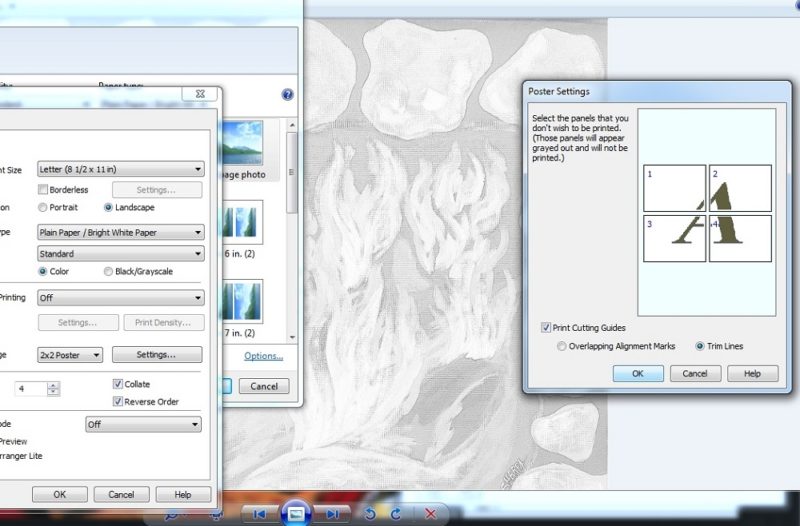Toggle the Borderless checkbox

[43, 189]
